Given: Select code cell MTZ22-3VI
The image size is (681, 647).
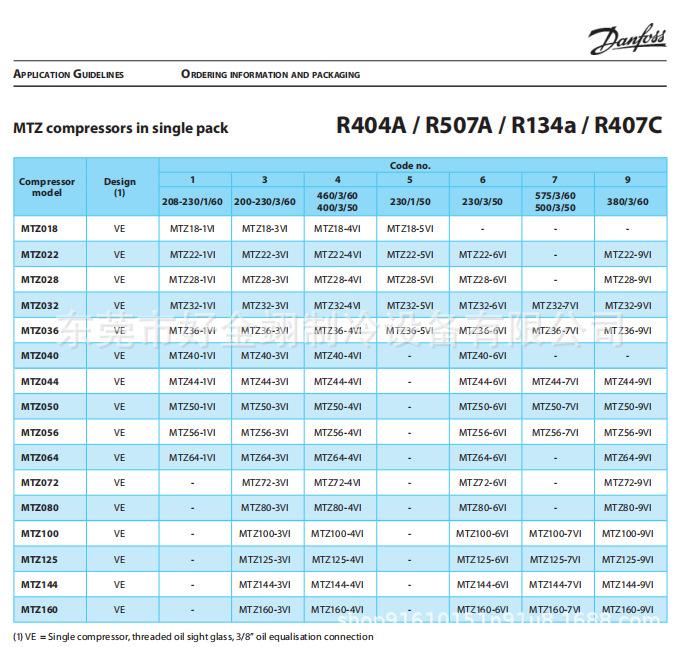Looking at the screenshot, I should 265,254.
